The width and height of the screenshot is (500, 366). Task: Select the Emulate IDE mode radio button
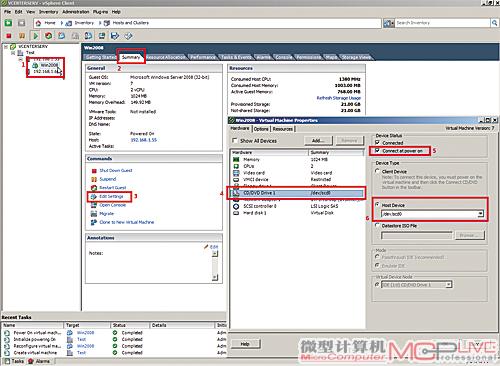tap(377, 266)
